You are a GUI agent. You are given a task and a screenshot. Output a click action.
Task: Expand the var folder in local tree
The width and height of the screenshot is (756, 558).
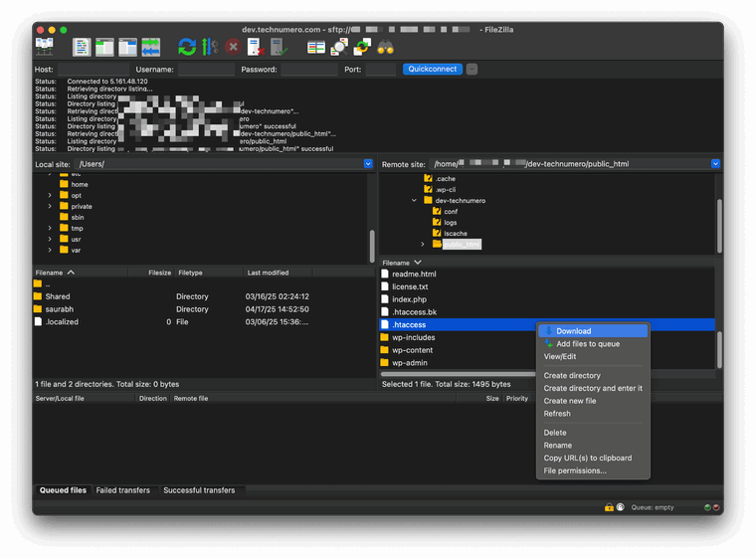pos(50,251)
